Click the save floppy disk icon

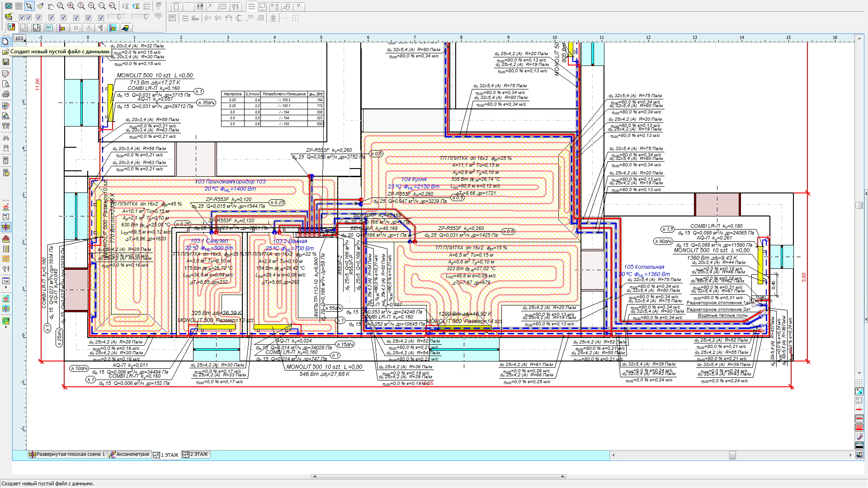pyautogui.click(x=6, y=62)
